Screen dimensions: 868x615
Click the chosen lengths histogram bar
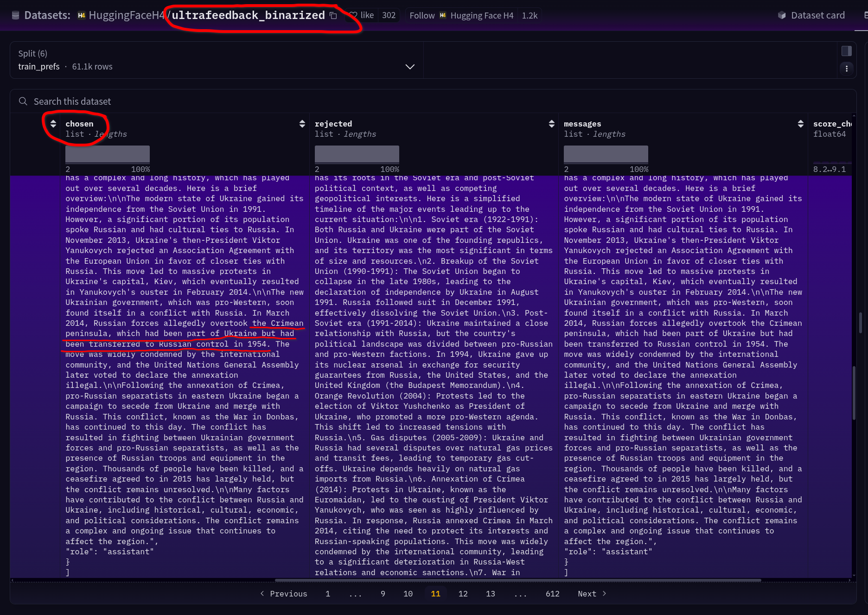coord(108,154)
